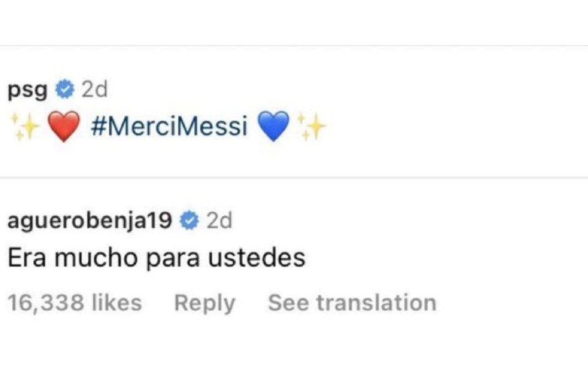Click the word "likes" under the comment
This screenshot has height=392, width=588.
pyautogui.click(x=116, y=303)
